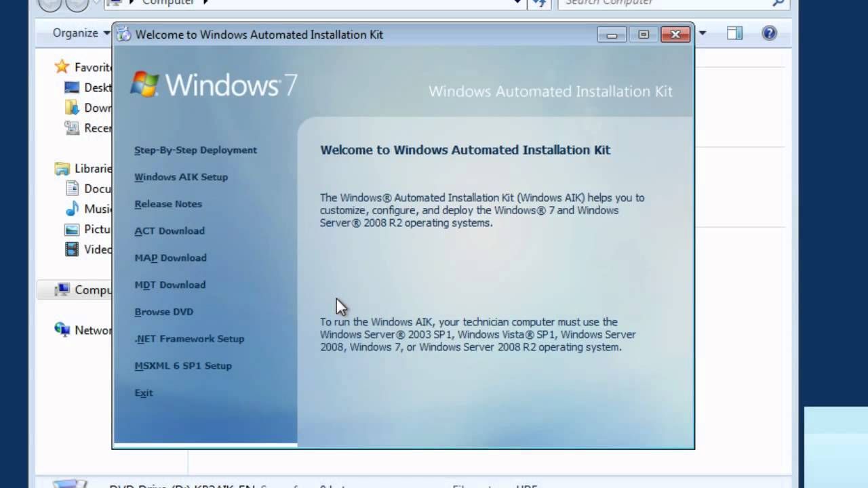868x488 pixels.
Task: Open Documents library in Explorer sidebar
Action: [88, 189]
